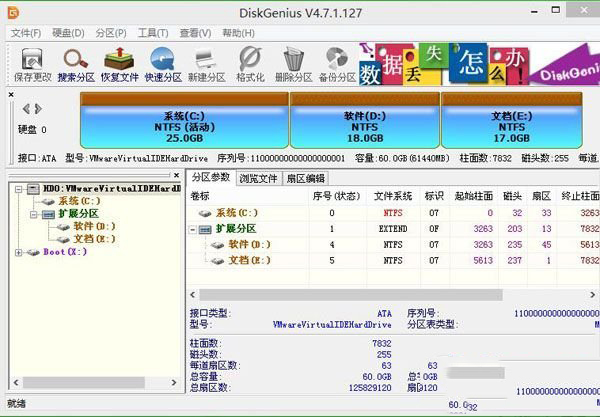Click the Save Changes (保存更改) toolbar icon
The height and width of the screenshot is (417, 600).
pos(33,65)
